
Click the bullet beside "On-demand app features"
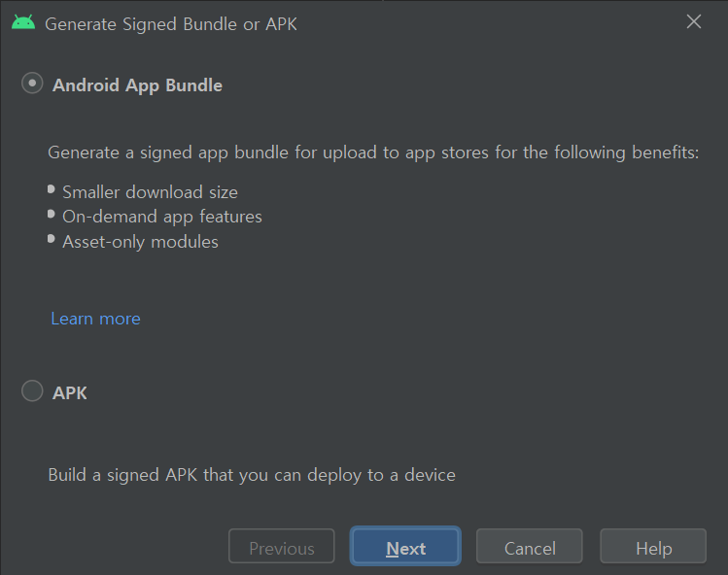[x=52, y=214]
